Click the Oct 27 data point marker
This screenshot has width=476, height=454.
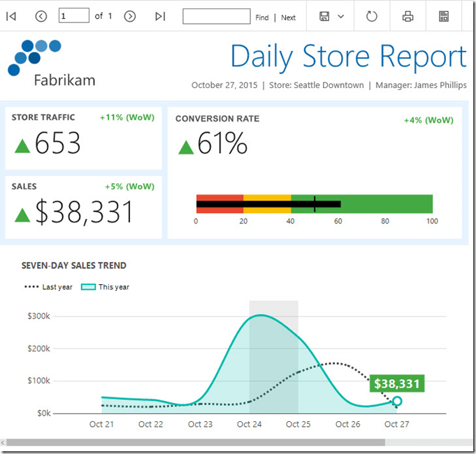397,401
